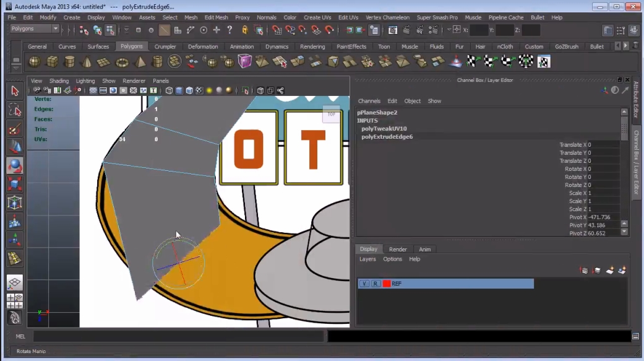Switch to four-view layout icon

point(14,302)
